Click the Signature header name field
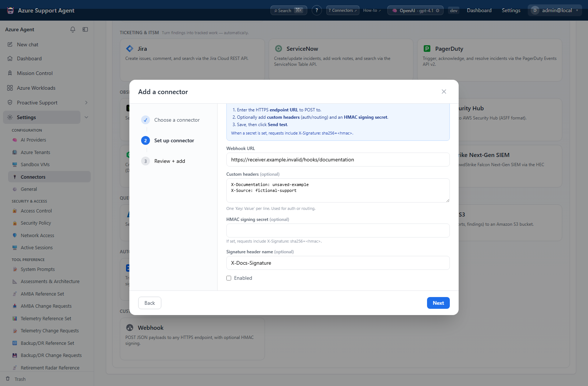The height and width of the screenshot is (386, 588). click(x=338, y=263)
